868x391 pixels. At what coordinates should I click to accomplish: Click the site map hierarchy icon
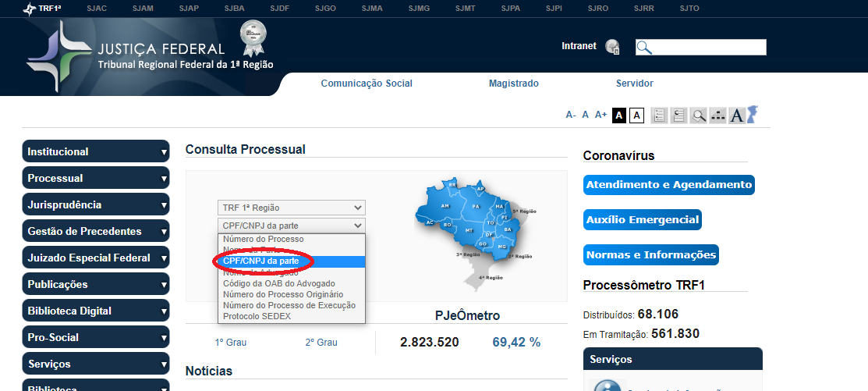coord(718,116)
